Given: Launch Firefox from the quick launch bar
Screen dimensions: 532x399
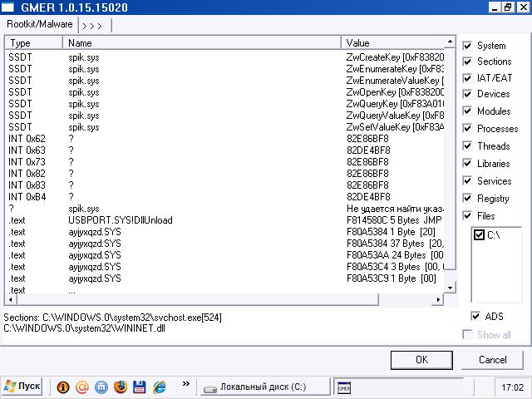Looking at the screenshot, I should point(121,387).
